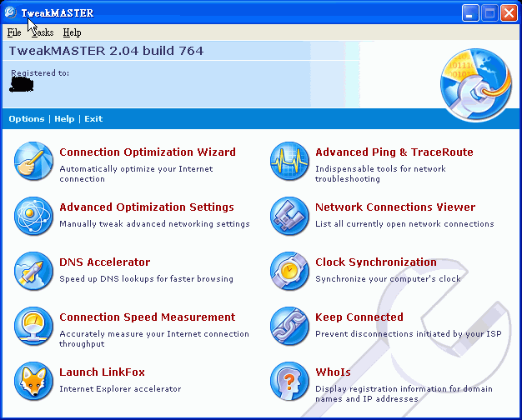Click the Keep Connected chain icon
This screenshot has width=522, height=420.
pos(289,326)
